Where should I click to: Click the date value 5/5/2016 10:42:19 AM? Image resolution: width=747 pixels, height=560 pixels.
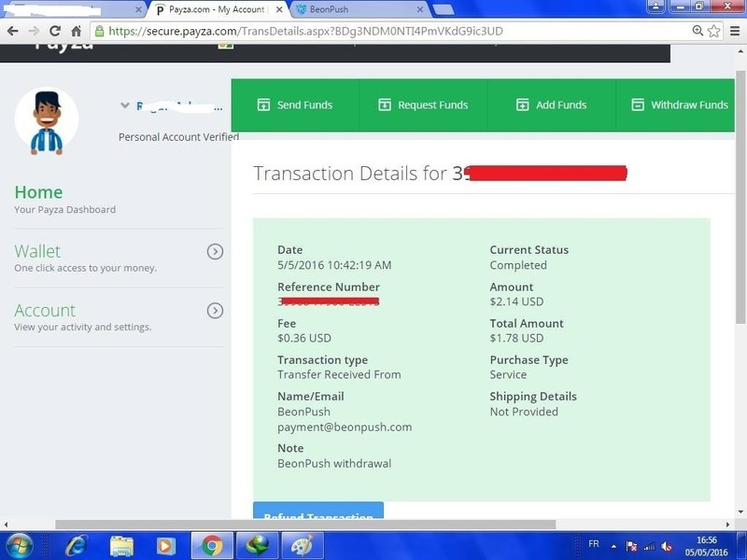tap(334, 265)
